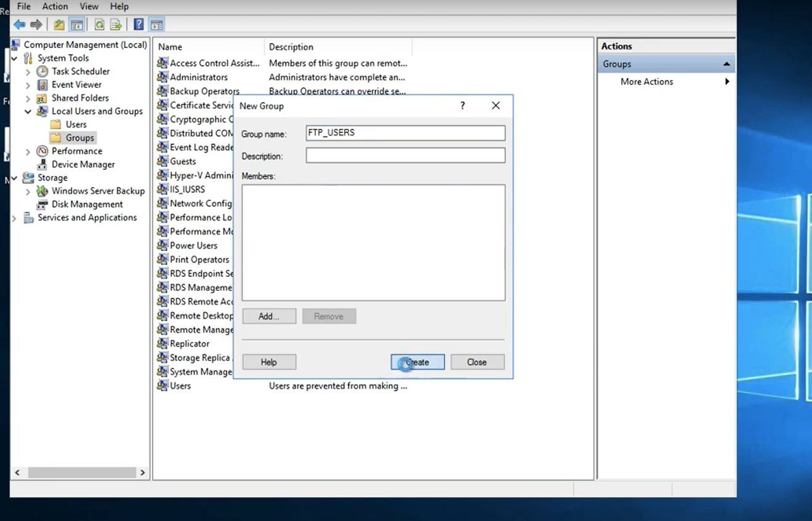This screenshot has width=812, height=521.
Task: Collapse the Local Users and Groups node
Action: click(x=28, y=112)
